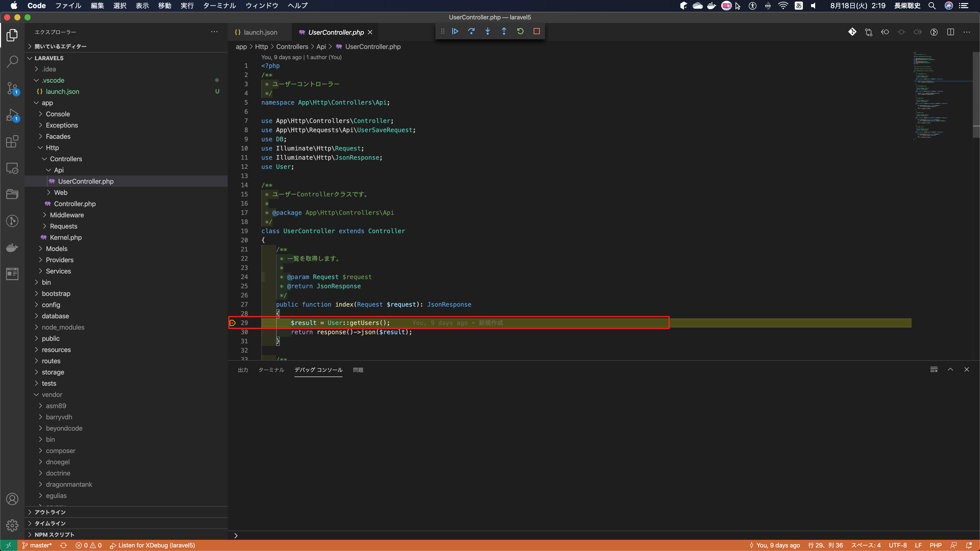980x551 pixels.
Task: Maximize the panel with the chevron-up icon
Action: click(950, 369)
